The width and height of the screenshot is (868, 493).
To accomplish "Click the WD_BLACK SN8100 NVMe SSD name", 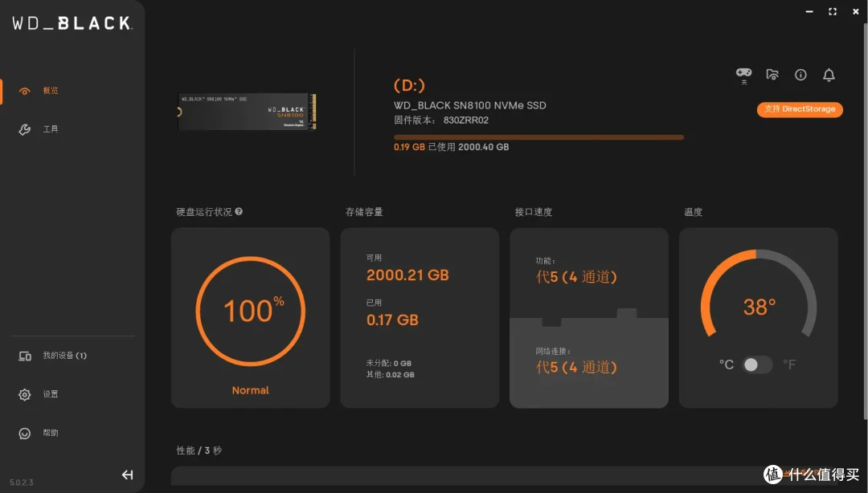I will 470,105.
